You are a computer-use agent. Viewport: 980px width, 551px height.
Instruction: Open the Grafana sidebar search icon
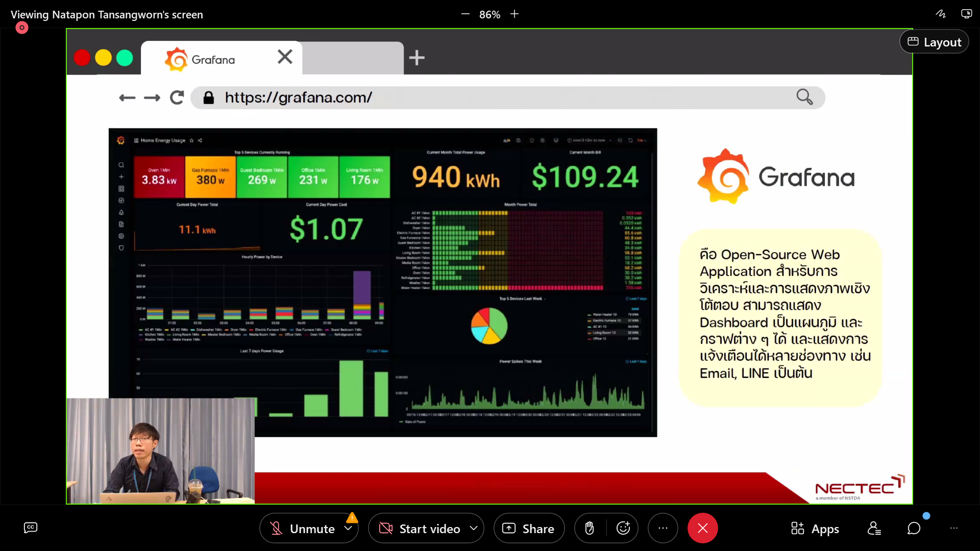[x=121, y=165]
